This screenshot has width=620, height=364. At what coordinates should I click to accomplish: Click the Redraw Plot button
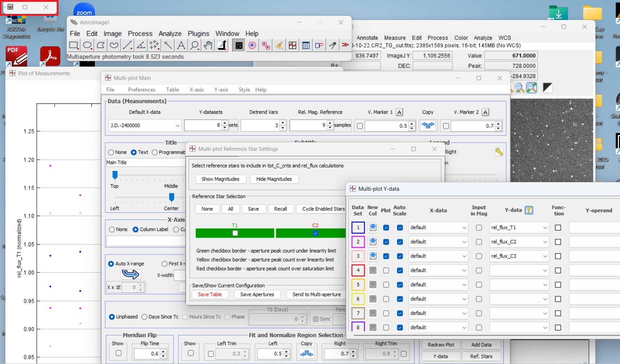coord(441,345)
